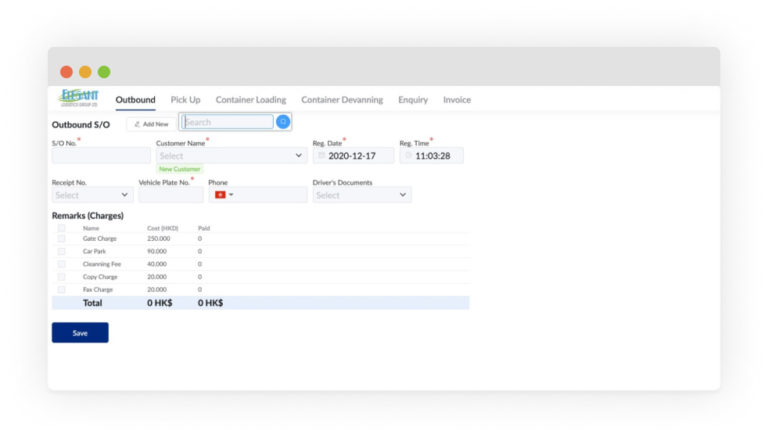This screenshot has height=438, width=768.
Task: Go to the Invoice tab
Action: coord(456,99)
